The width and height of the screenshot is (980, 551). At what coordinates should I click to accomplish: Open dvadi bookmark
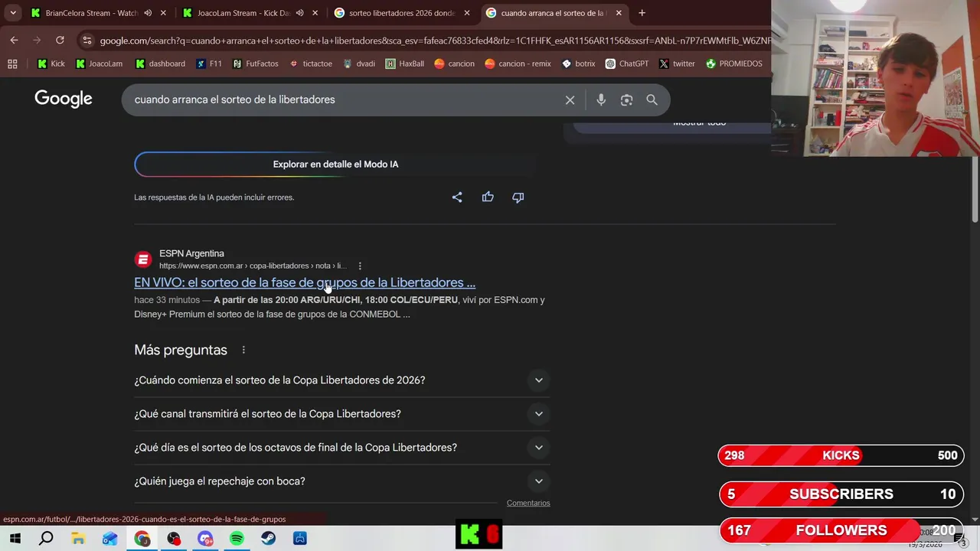[358, 64]
